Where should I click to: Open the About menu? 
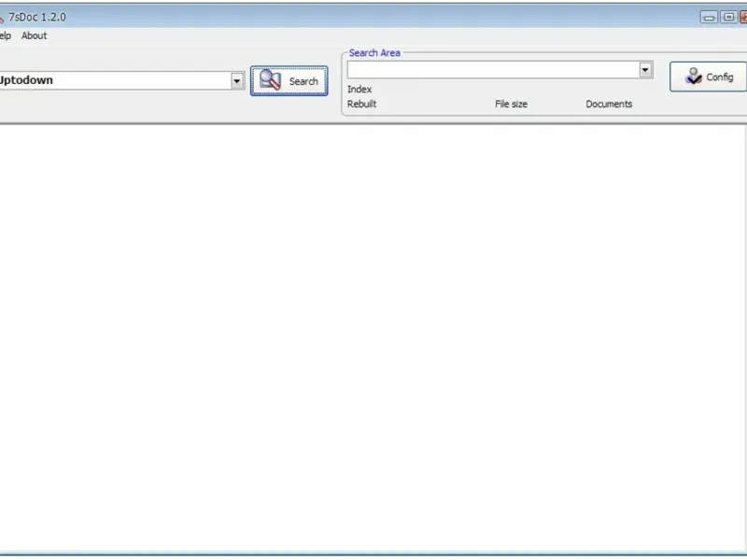pyautogui.click(x=34, y=35)
